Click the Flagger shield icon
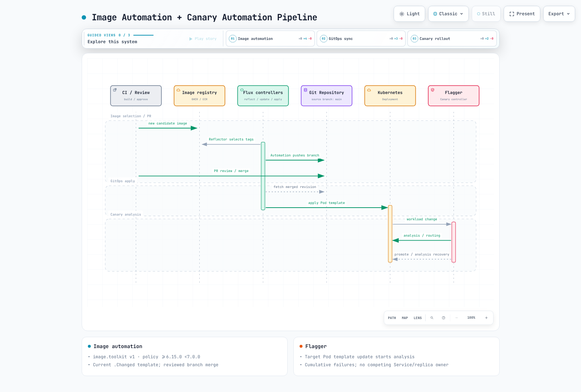The height and width of the screenshot is (392, 581). tap(432, 90)
